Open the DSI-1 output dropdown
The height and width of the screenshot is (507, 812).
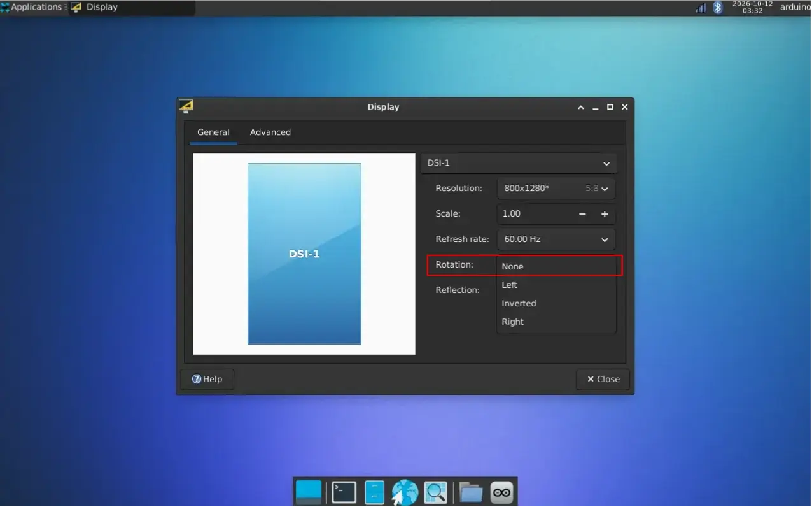point(519,163)
